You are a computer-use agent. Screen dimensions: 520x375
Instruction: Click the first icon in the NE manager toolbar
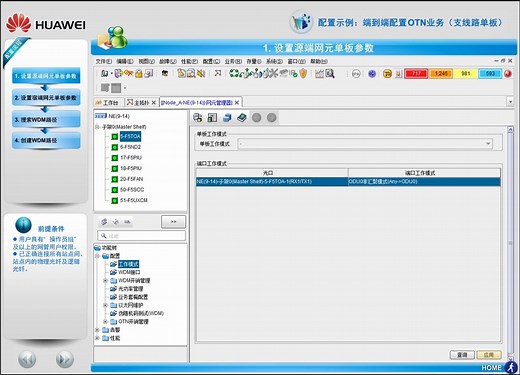tap(198, 117)
